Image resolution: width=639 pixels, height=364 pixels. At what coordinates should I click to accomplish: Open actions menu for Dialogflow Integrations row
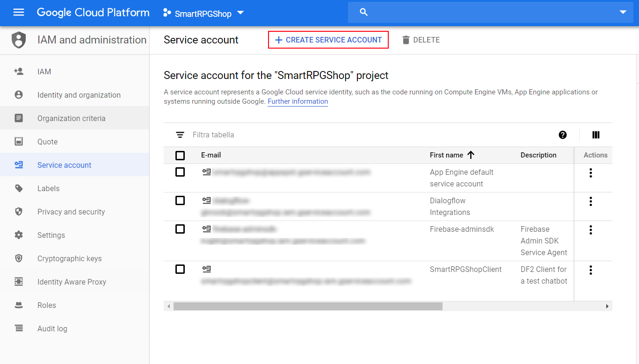(591, 201)
